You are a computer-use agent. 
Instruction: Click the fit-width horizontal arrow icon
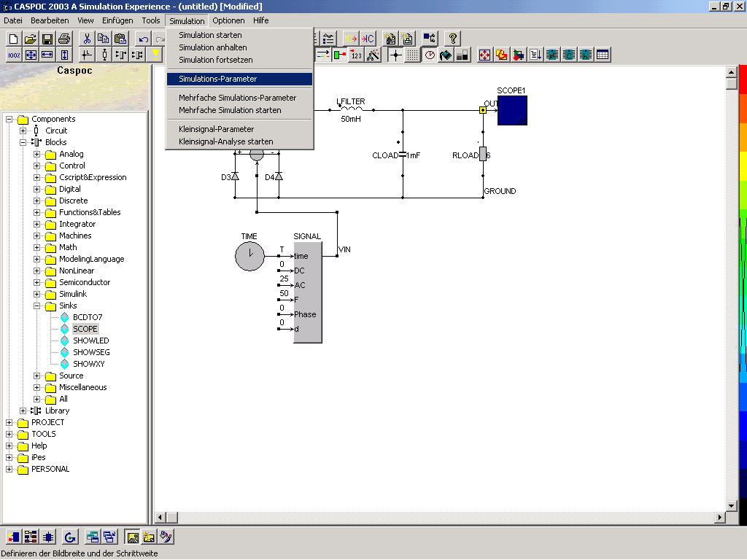tap(47, 55)
